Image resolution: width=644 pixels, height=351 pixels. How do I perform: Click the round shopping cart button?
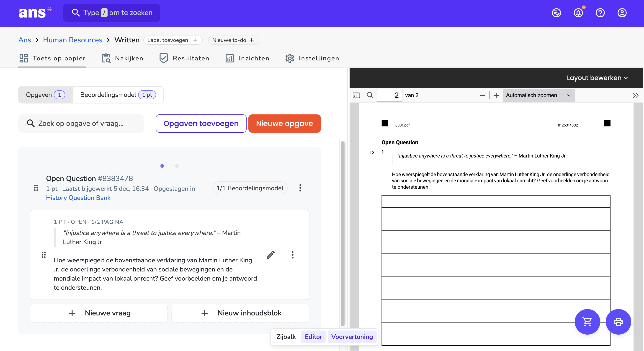point(587,322)
